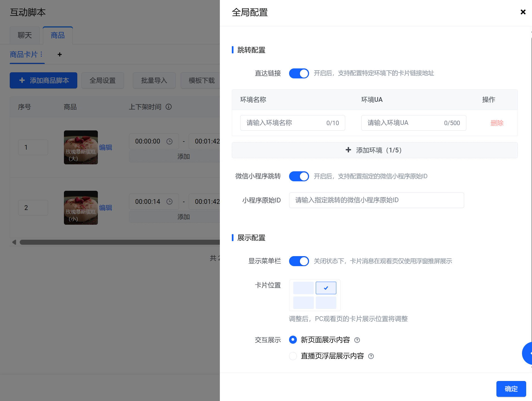Open the 商品卡片 tab options dots

(x=41, y=54)
